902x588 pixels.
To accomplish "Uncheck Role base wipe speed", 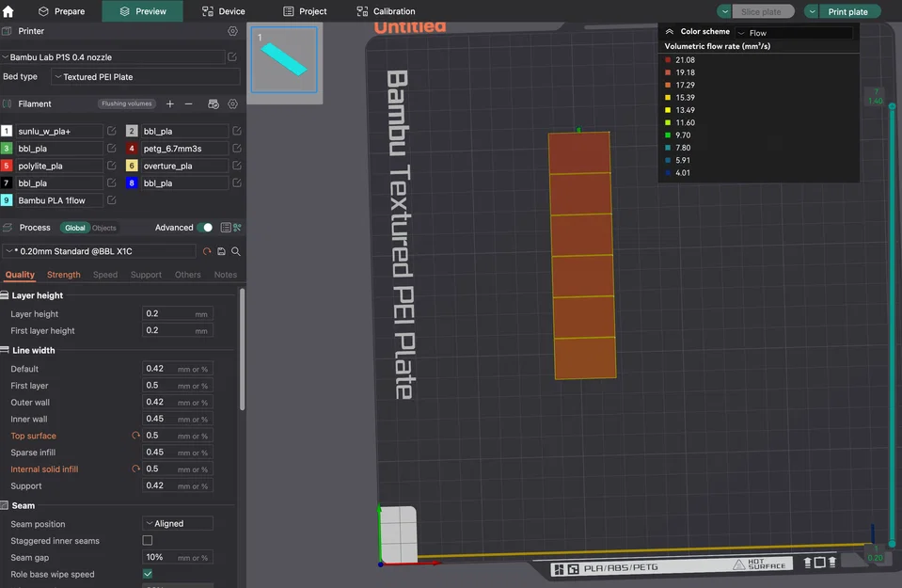I will coord(148,574).
